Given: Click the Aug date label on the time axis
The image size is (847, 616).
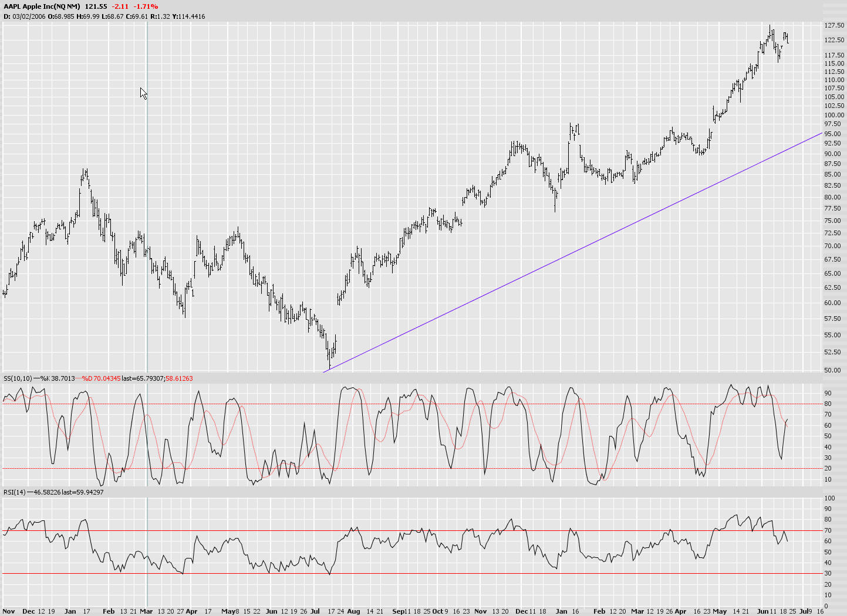Looking at the screenshot, I should (353, 611).
